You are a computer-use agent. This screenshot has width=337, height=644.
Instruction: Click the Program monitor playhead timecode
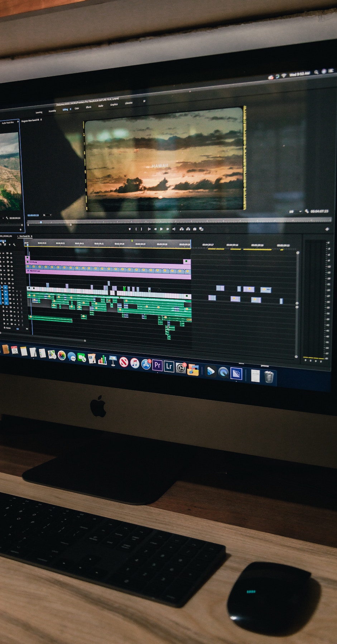coord(33,215)
